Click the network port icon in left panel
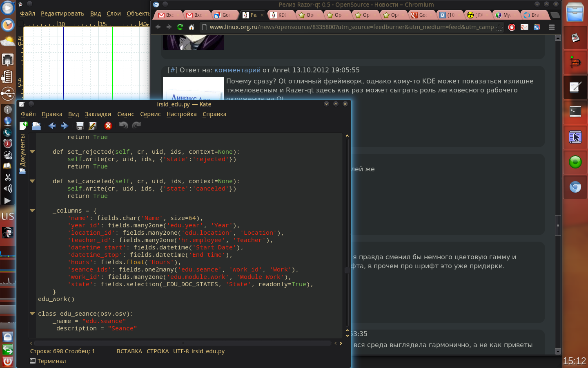Image resolution: width=588 pixels, height=368 pixels. pyautogui.click(x=7, y=60)
